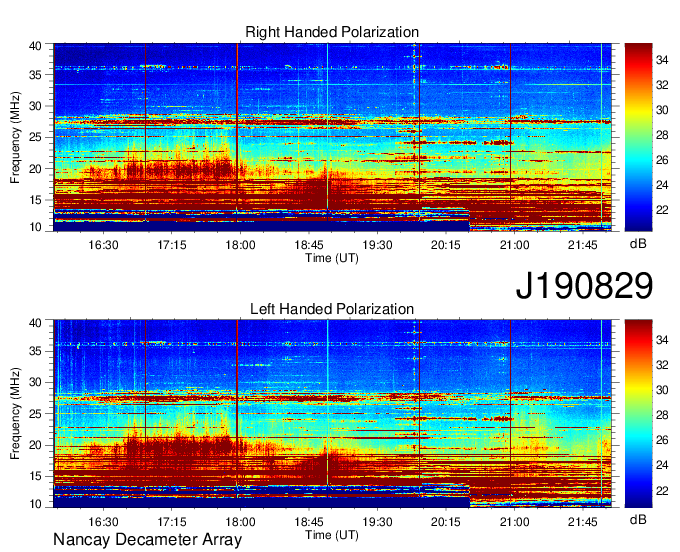The width and height of the screenshot is (680, 552).
Task: Click the 21:00 tick on the Left Handed time axis
Action: 514,522
